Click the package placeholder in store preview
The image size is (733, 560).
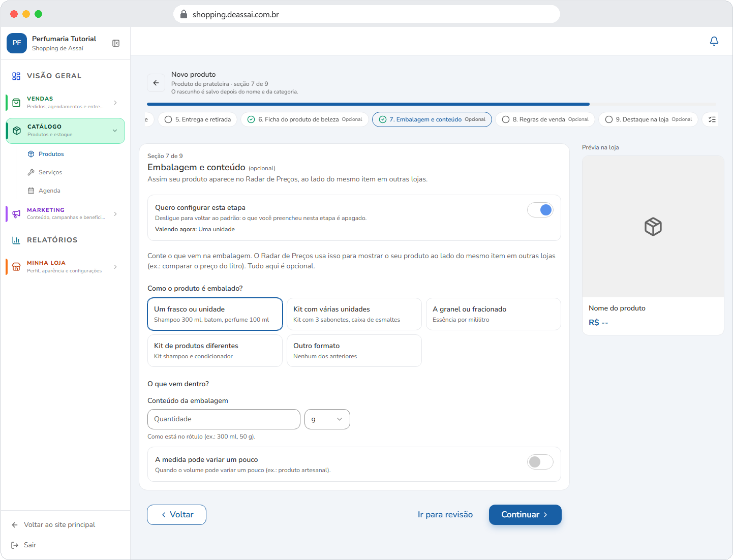pos(653,227)
